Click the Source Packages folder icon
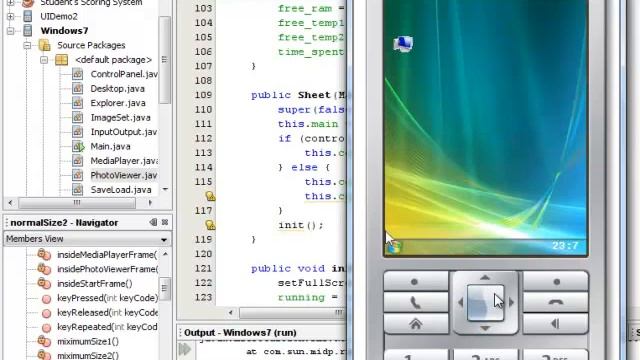Viewport: 640px width, 360px height. coord(44,45)
